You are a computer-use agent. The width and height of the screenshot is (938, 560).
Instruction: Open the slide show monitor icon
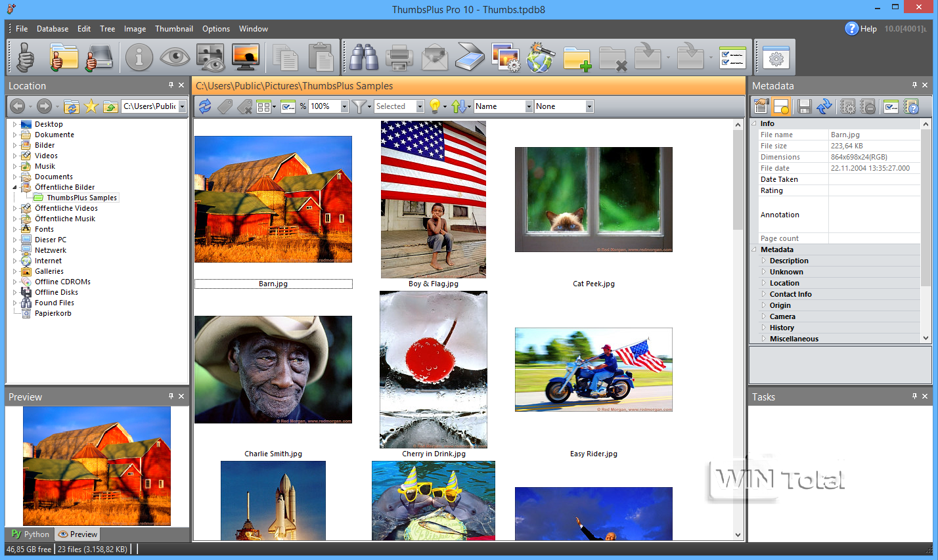tap(246, 58)
